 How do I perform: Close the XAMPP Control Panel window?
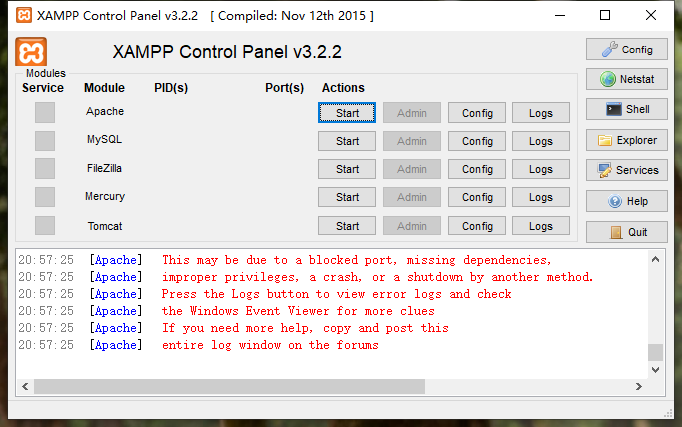coord(651,15)
